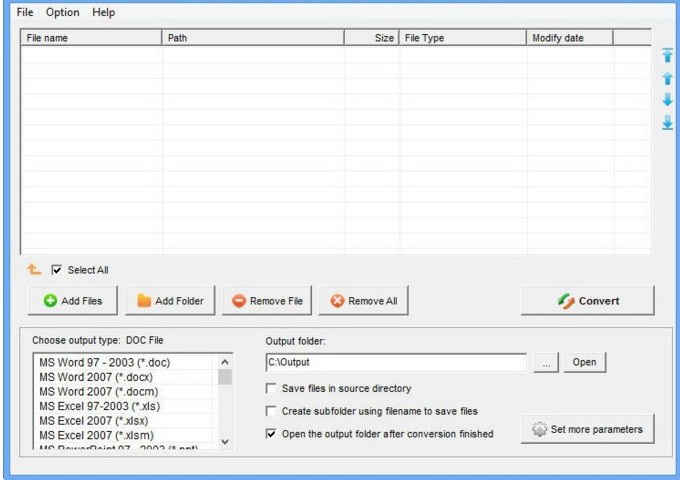Click the Add Folder button
The height and width of the screenshot is (480, 680).
[170, 300]
